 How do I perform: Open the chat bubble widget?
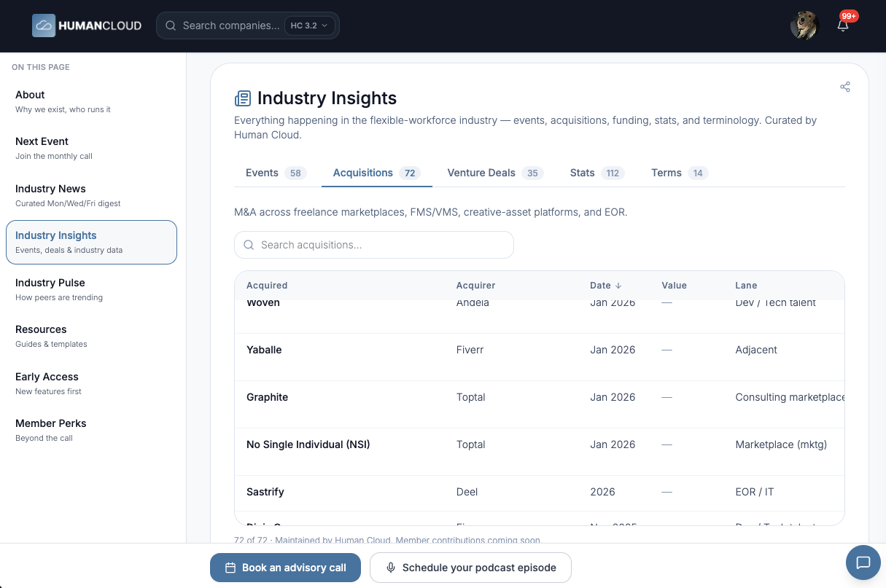863,562
